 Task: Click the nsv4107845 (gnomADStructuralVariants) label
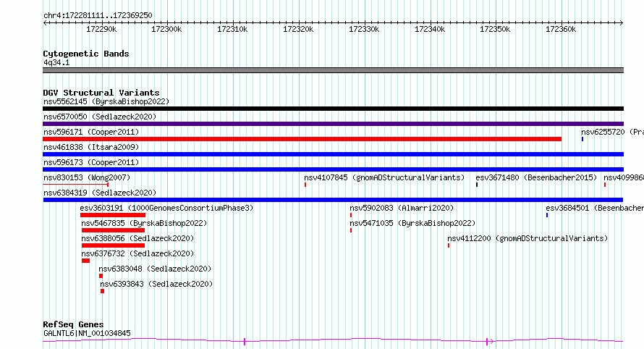pyautogui.click(x=384, y=177)
